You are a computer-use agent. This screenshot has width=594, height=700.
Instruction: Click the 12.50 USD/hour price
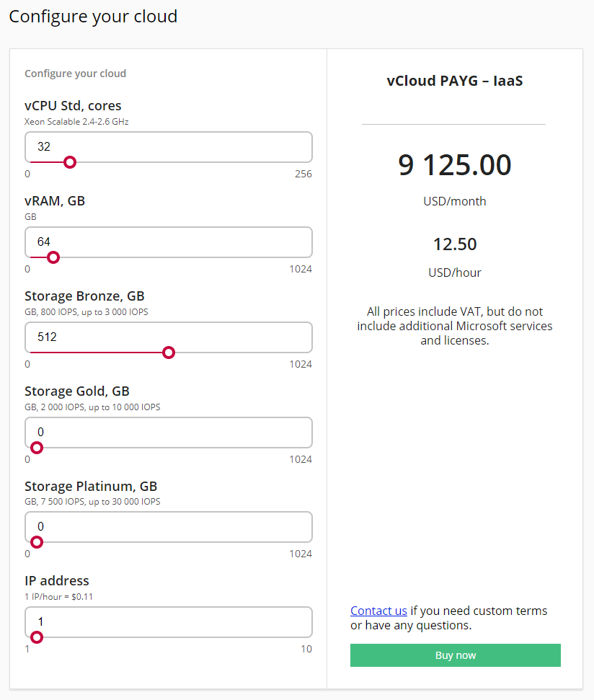(455, 244)
